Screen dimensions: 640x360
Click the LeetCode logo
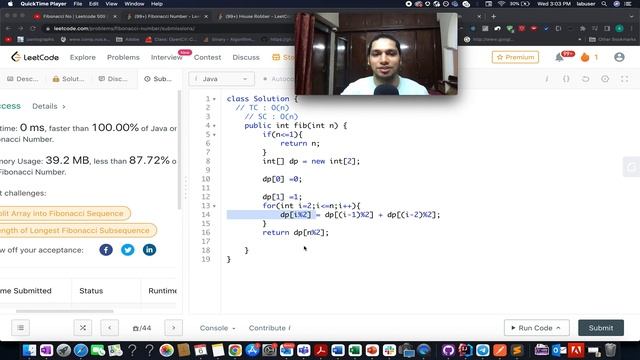35,57
